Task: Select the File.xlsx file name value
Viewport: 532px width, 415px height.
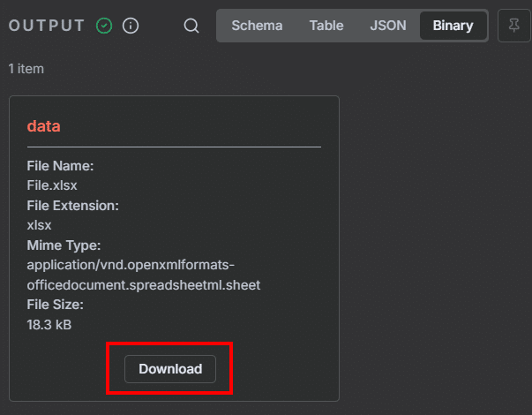Action: (x=52, y=185)
